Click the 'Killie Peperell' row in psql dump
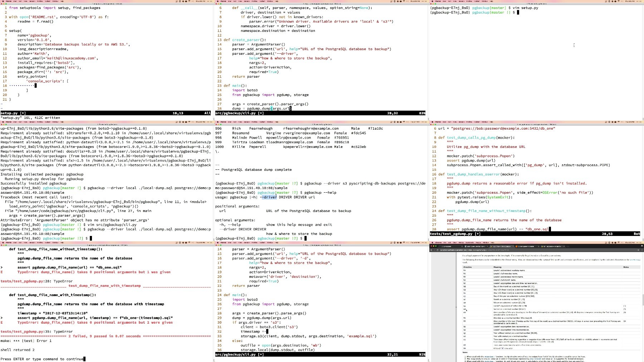The height and width of the screenshot is (362, 644). click(291, 147)
